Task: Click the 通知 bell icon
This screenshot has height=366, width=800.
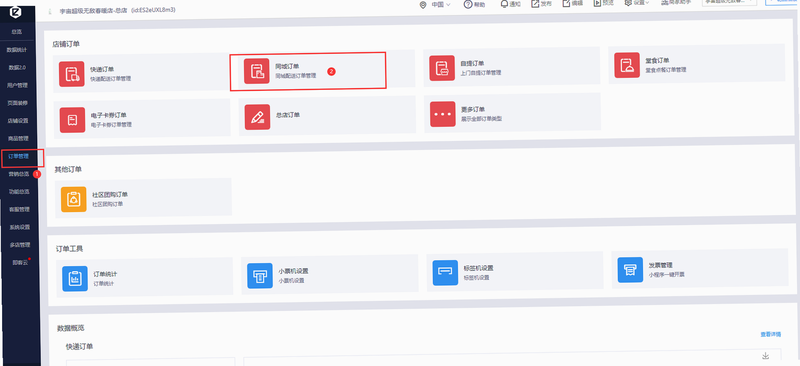Action: [504, 4]
